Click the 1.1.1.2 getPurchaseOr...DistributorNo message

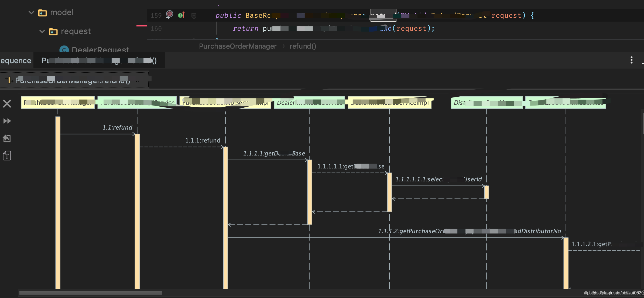(469, 231)
